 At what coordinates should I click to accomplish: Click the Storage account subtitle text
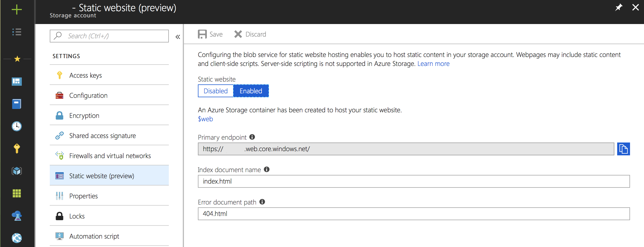(x=73, y=16)
